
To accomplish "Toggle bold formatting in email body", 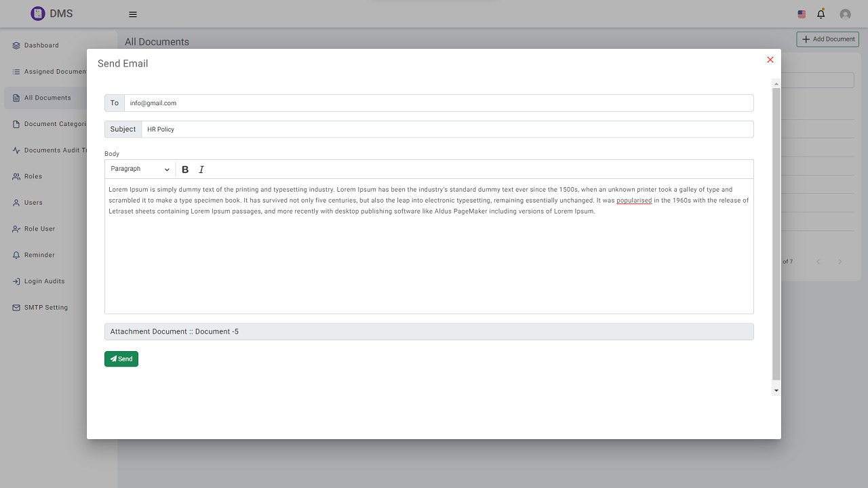I will (185, 169).
